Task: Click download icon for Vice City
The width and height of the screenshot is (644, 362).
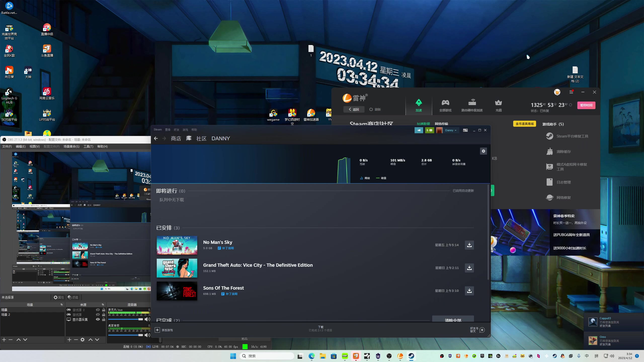Action: tap(469, 268)
